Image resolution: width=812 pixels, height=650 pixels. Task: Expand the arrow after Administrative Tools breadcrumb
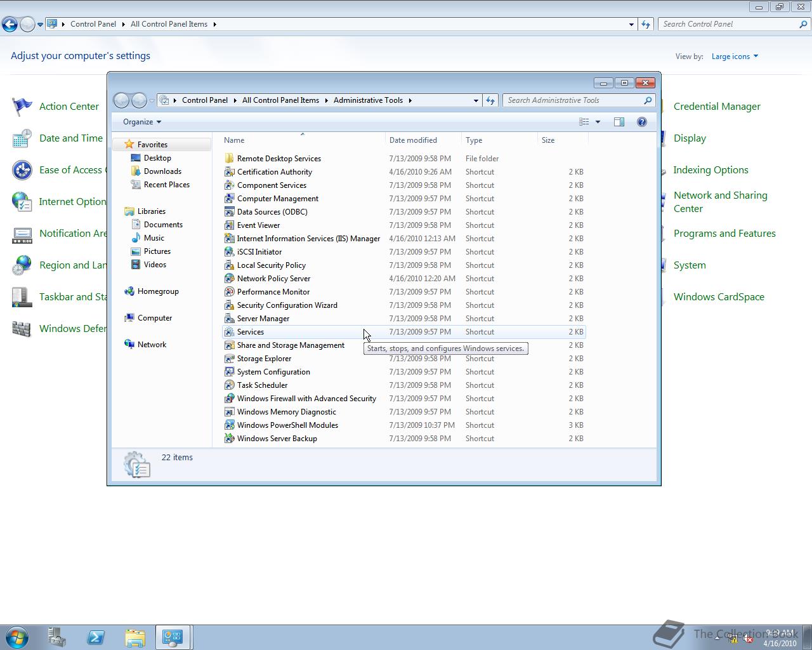410,100
